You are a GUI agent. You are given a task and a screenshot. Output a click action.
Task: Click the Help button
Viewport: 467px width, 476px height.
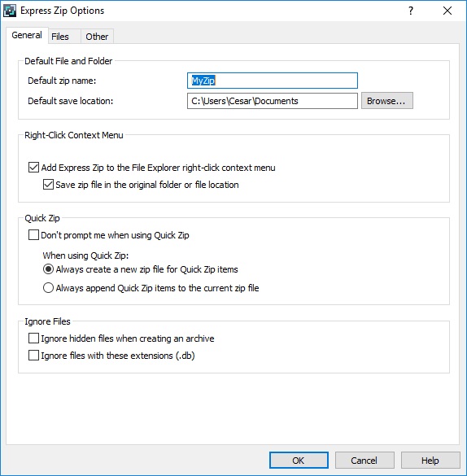(x=430, y=461)
